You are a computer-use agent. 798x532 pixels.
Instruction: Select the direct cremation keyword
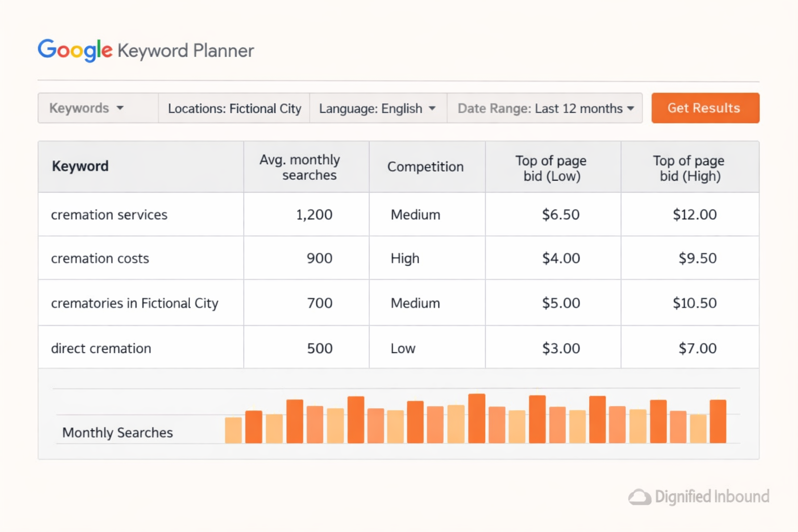coord(101,348)
